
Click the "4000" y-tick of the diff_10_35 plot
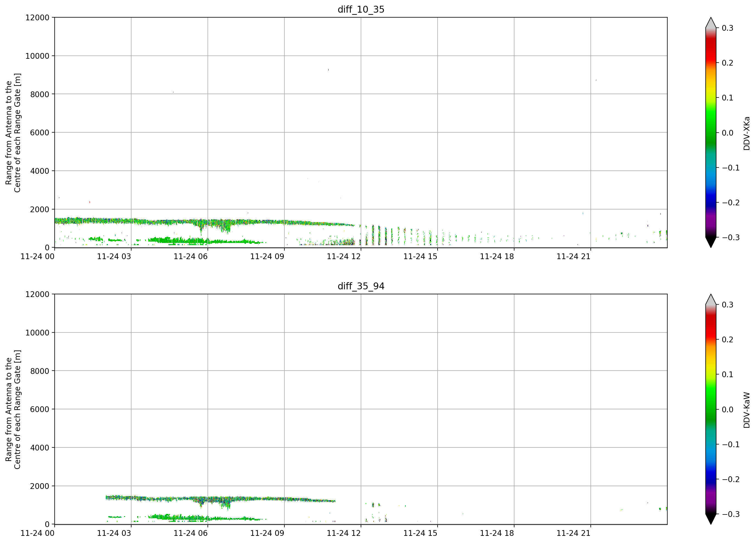[x=40, y=171]
